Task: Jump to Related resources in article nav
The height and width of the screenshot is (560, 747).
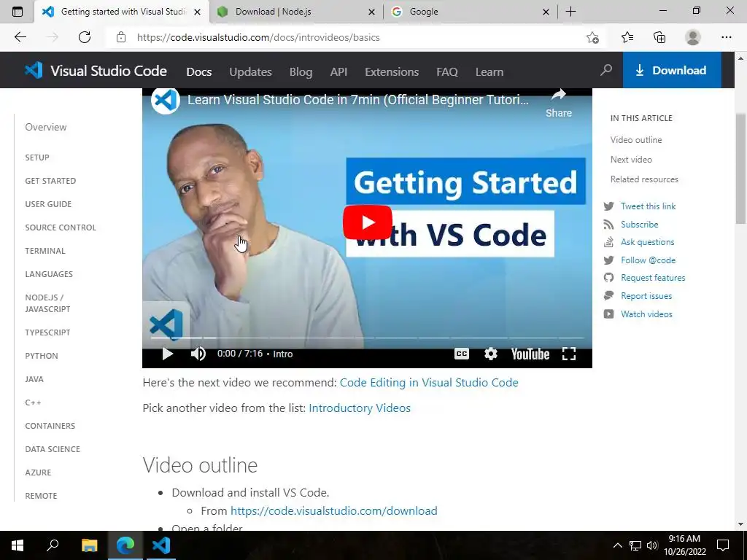Action: pyautogui.click(x=644, y=179)
